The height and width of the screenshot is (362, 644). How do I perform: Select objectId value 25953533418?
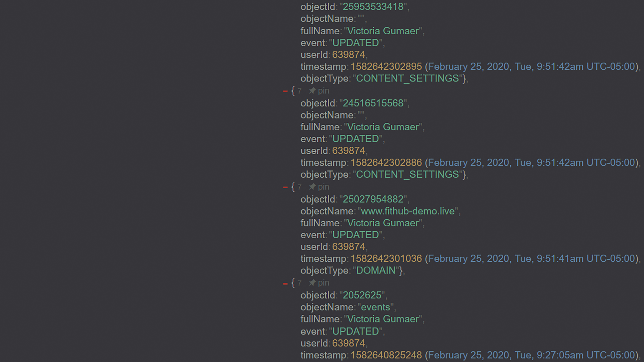click(x=373, y=7)
